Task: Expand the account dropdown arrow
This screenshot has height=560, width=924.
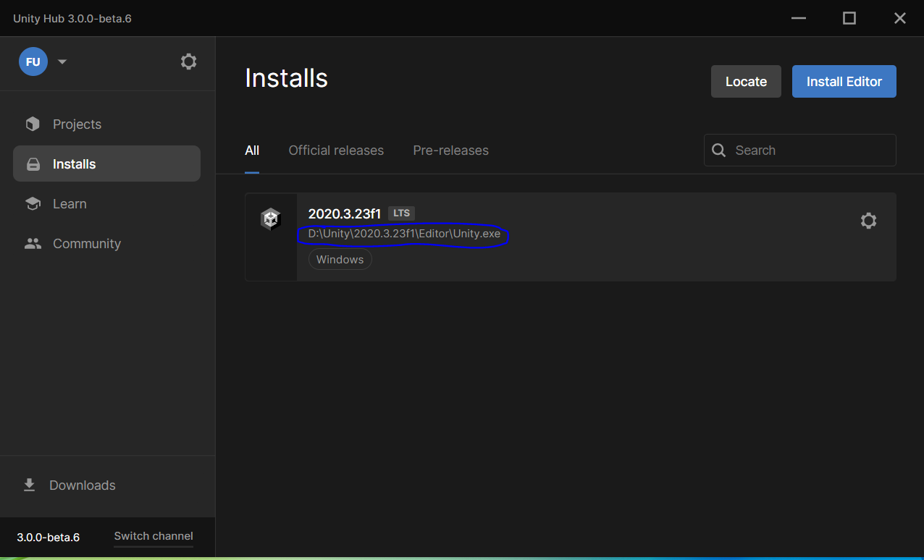Action: click(x=62, y=61)
